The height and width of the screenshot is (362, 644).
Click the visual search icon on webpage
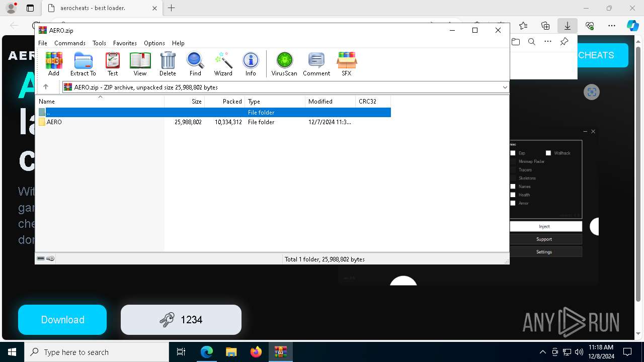tap(592, 92)
